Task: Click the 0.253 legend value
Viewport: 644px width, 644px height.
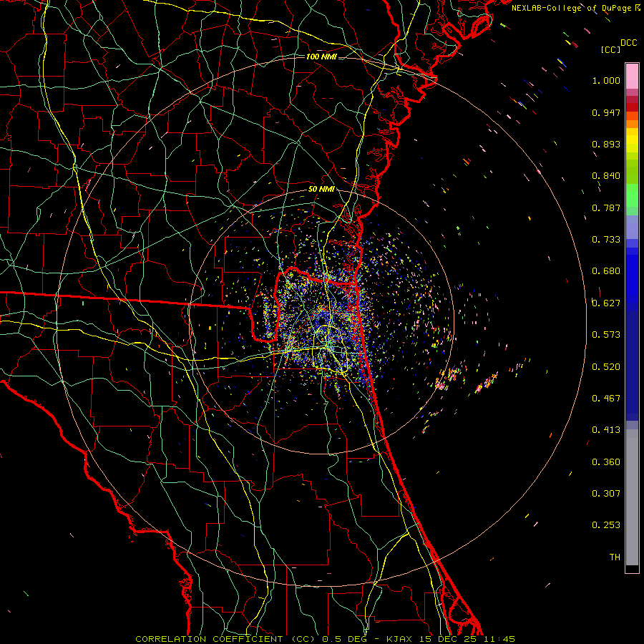Action: tap(606, 525)
